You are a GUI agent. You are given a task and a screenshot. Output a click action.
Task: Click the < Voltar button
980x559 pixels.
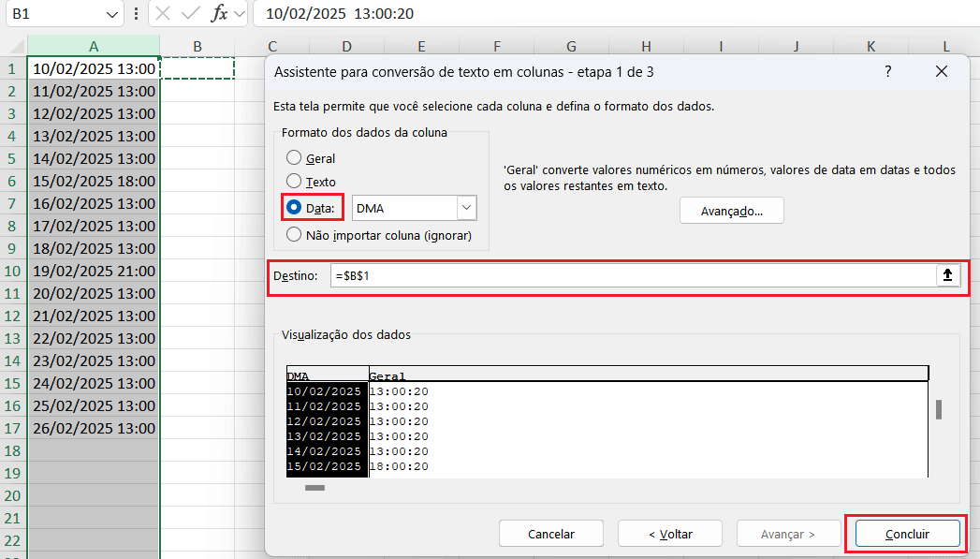(x=669, y=534)
